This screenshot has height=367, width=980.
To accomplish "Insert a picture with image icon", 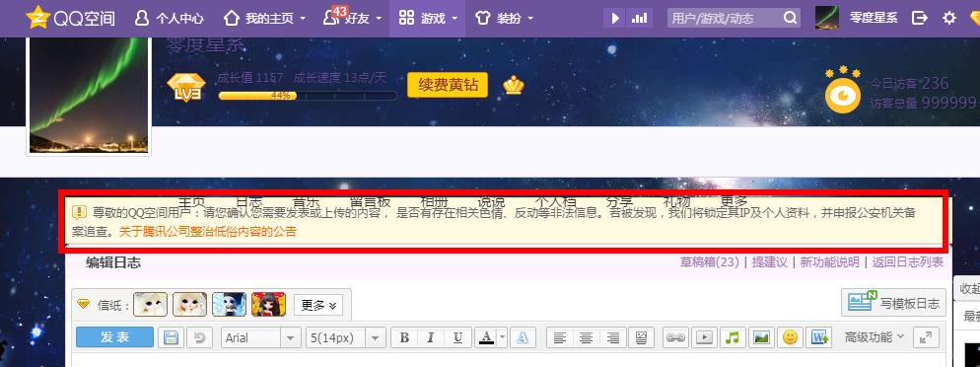I will pos(762,337).
